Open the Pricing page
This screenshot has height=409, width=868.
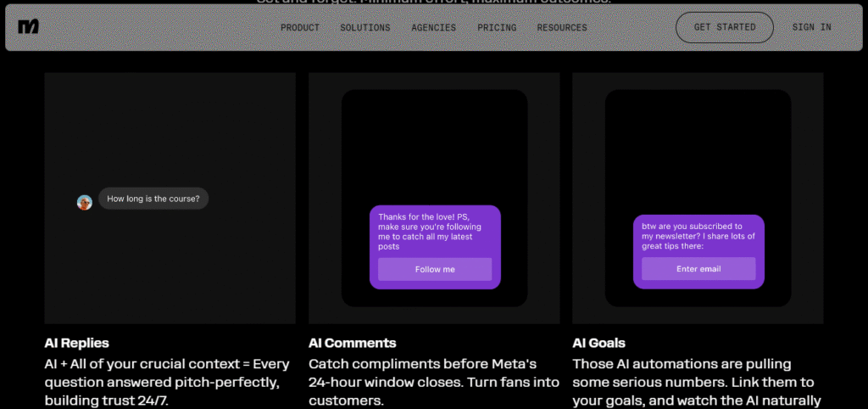tap(497, 28)
